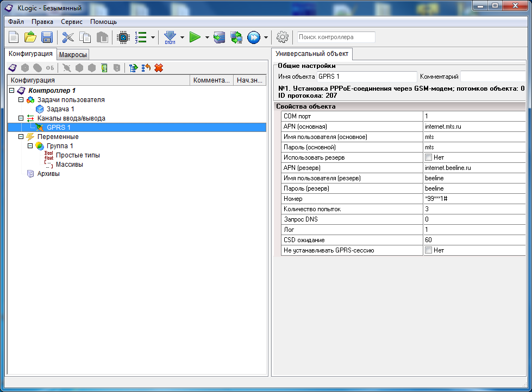532x392 pixels.
Task: Save the configuration using the floppy disk icon
Action: click(x=47, y=37)
